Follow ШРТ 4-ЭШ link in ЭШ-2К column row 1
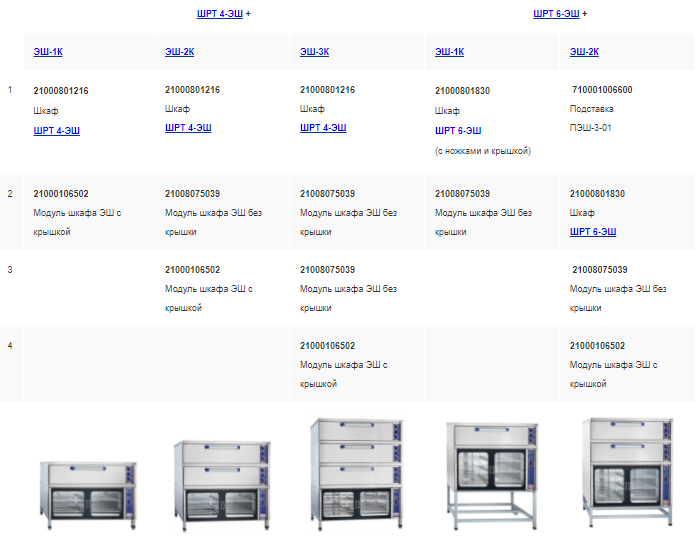Screen dimensions: 700x543 pyautogui.click(x=188, y=128)
